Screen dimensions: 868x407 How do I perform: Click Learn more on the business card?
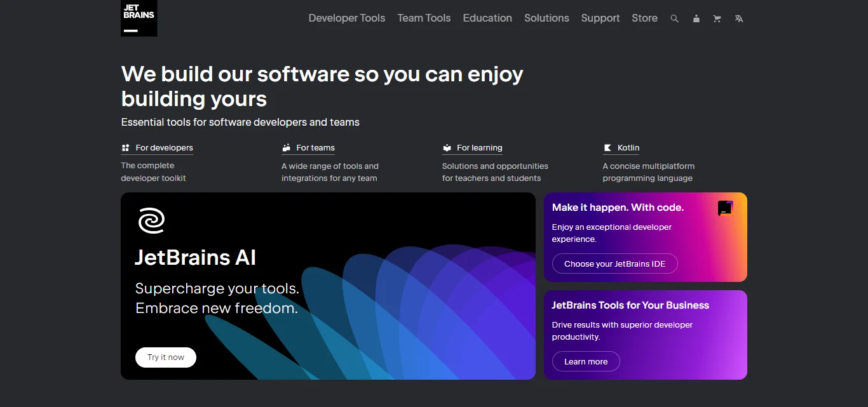pyautogui.click(x=585, y=361)
